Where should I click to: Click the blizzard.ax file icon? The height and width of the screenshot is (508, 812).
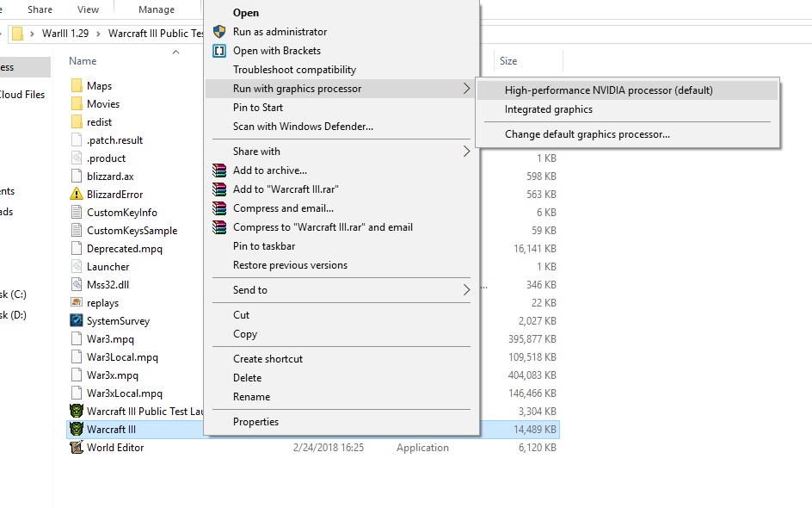pos(77,176)
